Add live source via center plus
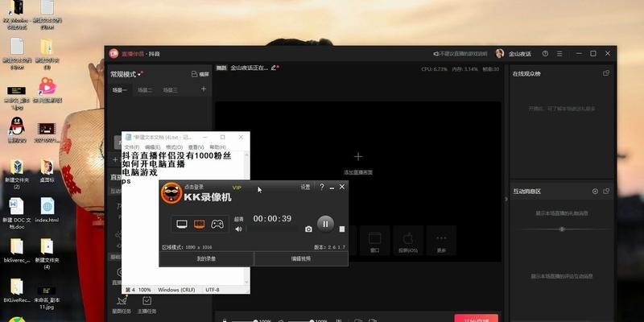Screen dimensions: 644x322 tap(358, 156)
